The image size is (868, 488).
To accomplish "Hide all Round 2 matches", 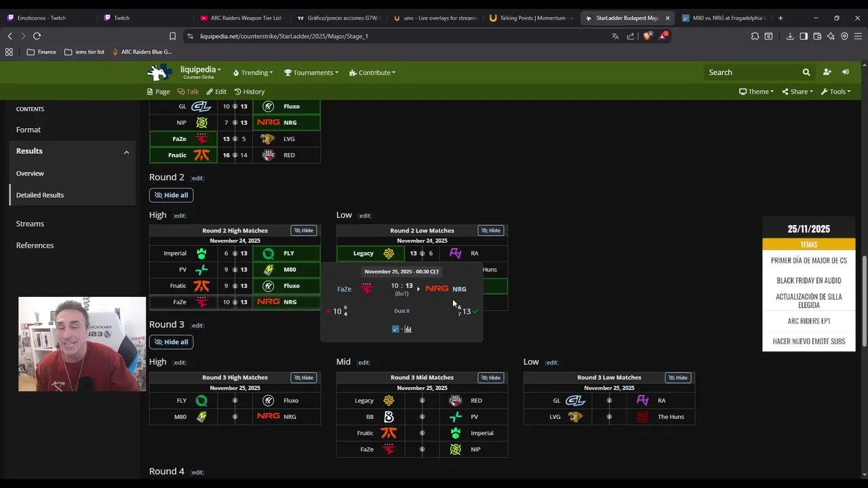I will [x=171, y=195].
